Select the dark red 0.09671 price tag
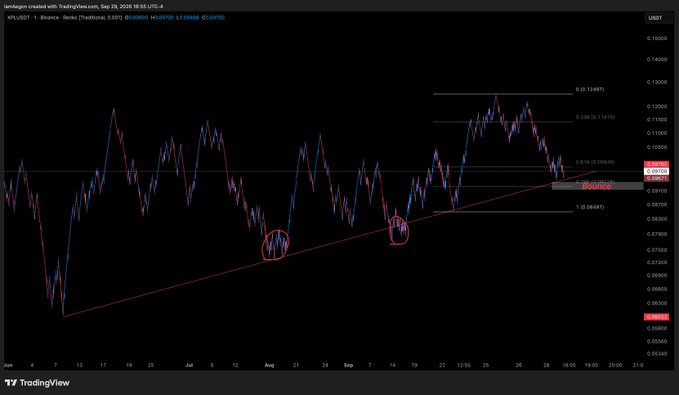This screenshot has height=395, width=679. pyautogui.click(x=657, y=178)
